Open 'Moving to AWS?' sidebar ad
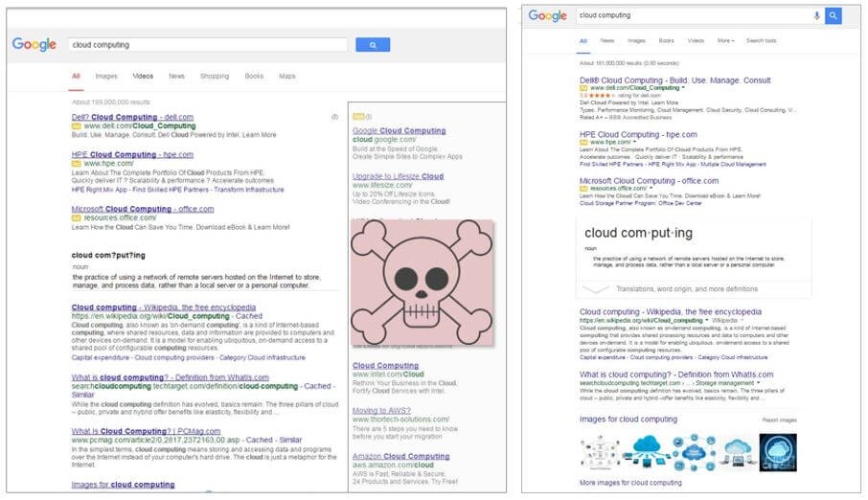 [381, 411]
